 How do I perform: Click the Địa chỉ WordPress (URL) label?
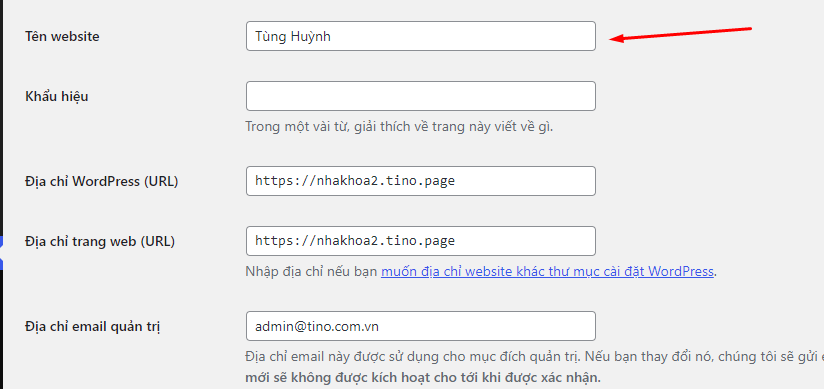click(101, 182)
